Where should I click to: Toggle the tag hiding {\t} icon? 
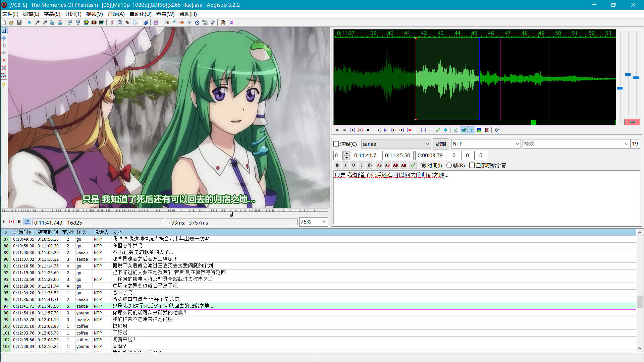click(x=231, y=22)
